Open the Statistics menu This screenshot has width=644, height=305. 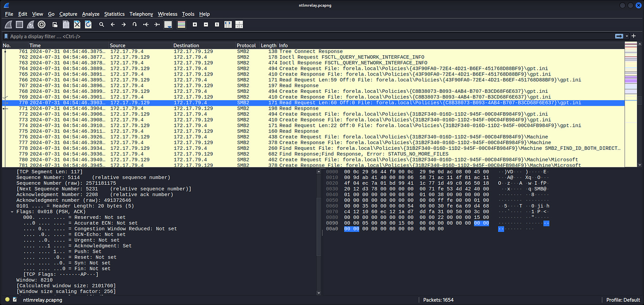[114, 14]
